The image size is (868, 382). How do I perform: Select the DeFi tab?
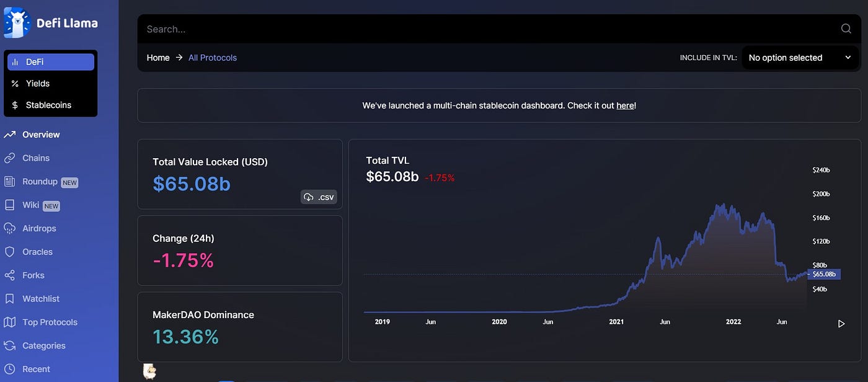[x=51, y=62]
